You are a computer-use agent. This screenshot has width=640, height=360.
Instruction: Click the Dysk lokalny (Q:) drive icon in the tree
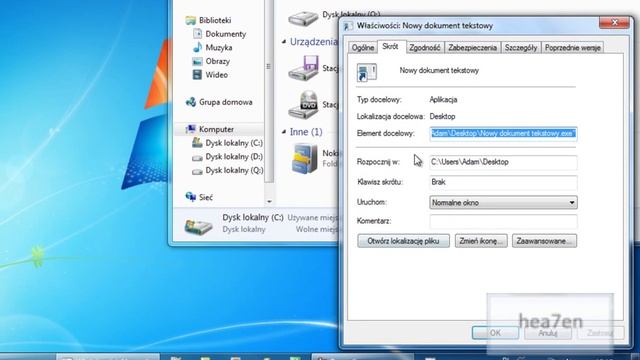coord(198,171)
